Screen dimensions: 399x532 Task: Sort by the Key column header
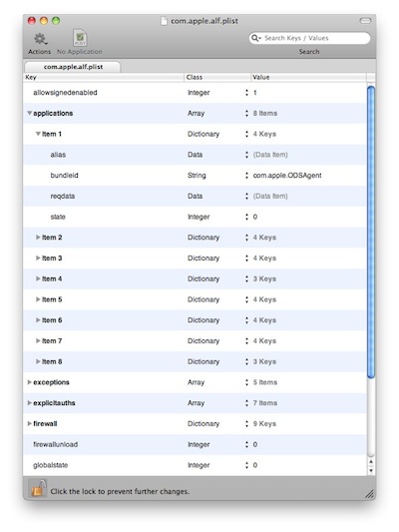click(x=104, y=78)
